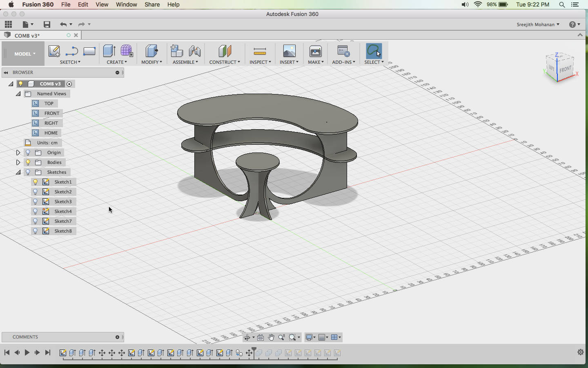Click the Construct plane icon
588x368 pixels.
pyautogui.click(x=225, y=51)
